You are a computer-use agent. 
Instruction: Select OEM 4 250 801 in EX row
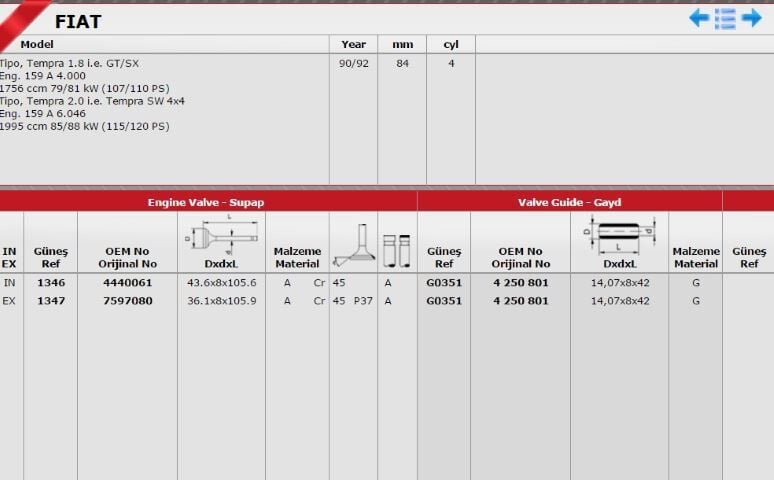point(520,301)
